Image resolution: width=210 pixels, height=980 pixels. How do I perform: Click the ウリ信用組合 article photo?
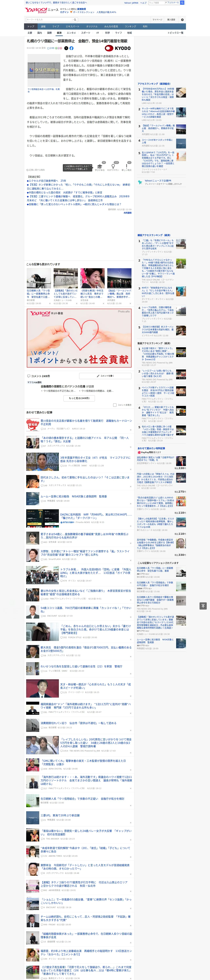pyautogui.click(x=44, y=70)
